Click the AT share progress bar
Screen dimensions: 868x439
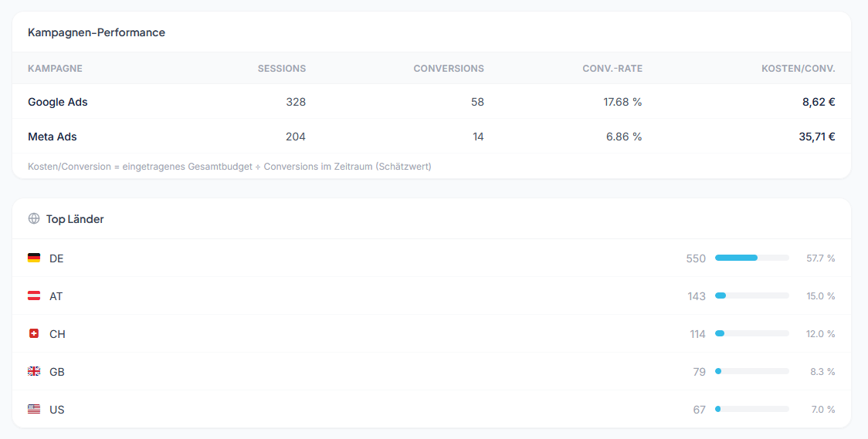pos(751,295)
